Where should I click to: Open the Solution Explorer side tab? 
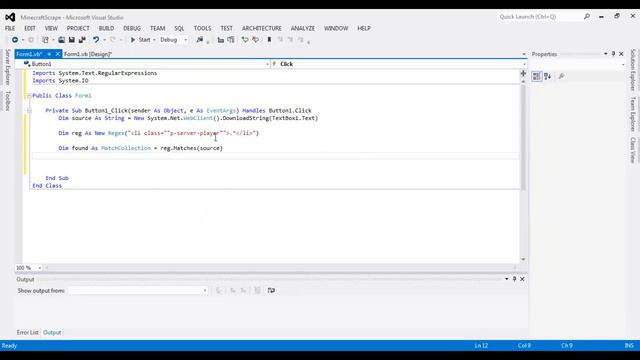(x=633, y=70)
